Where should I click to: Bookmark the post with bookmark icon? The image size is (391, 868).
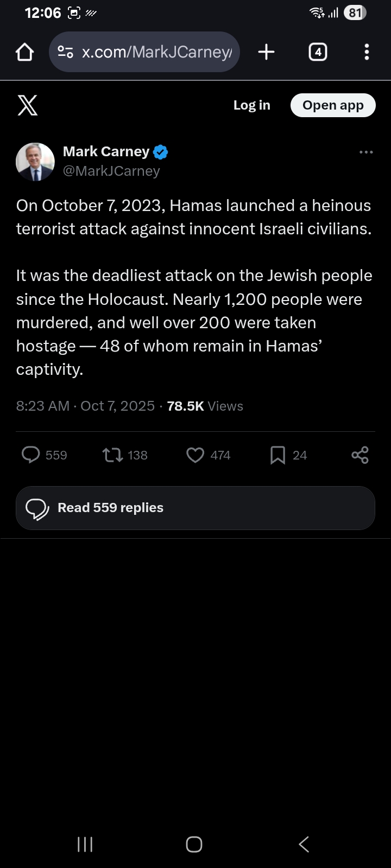click(278, 455)
